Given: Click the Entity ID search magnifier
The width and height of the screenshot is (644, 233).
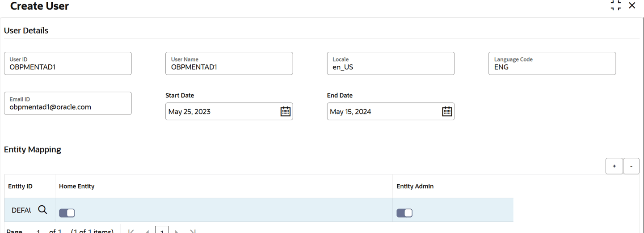Looking at the screenshot, I should [x=42, y=210].
